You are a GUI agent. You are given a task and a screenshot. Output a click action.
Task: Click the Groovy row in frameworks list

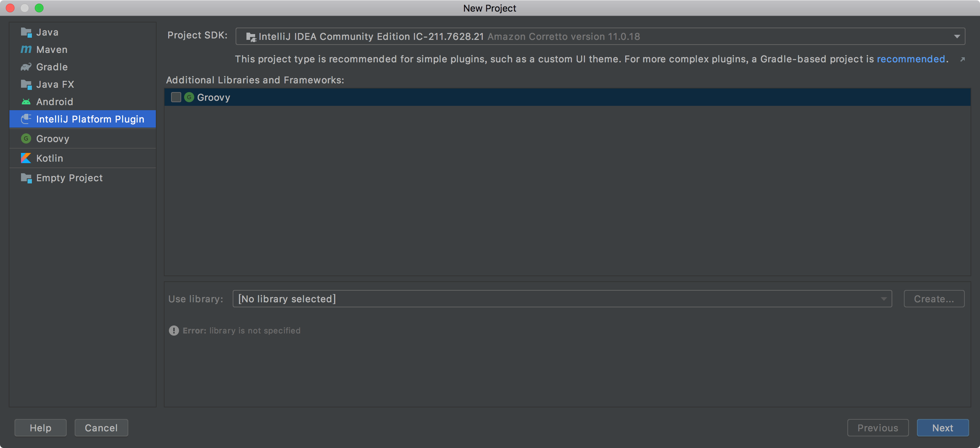pyautogui.click(x=457, y=98)
